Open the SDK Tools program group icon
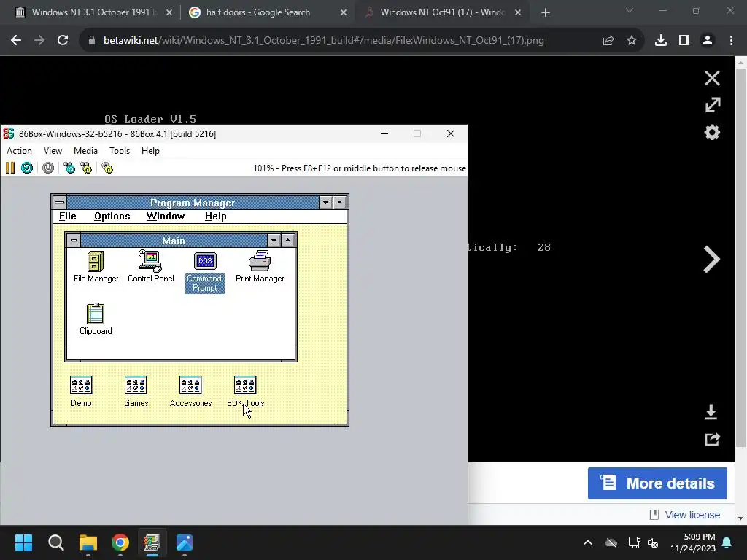 point(245,392)
